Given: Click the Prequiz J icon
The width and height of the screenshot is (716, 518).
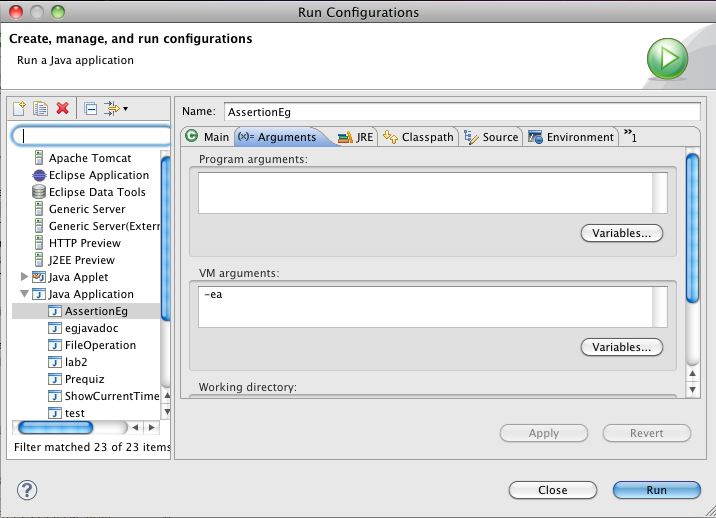Looking at the screenshot, I should tap(55, 379).
